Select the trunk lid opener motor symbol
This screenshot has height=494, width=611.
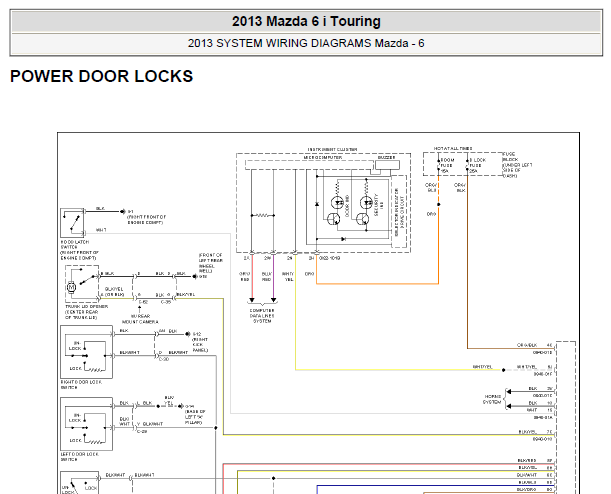pyautogui.click(x=71, y=288)
